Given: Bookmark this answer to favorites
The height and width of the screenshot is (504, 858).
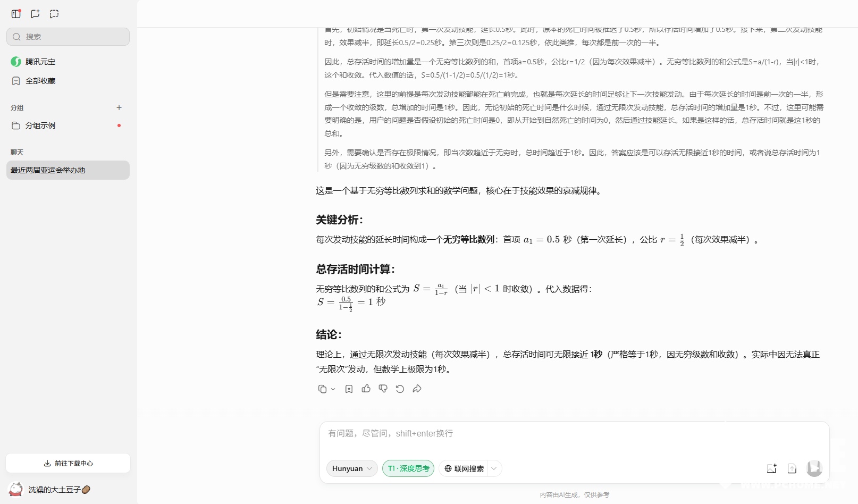Looking at the screenshot, I should (x=349, y=389).
